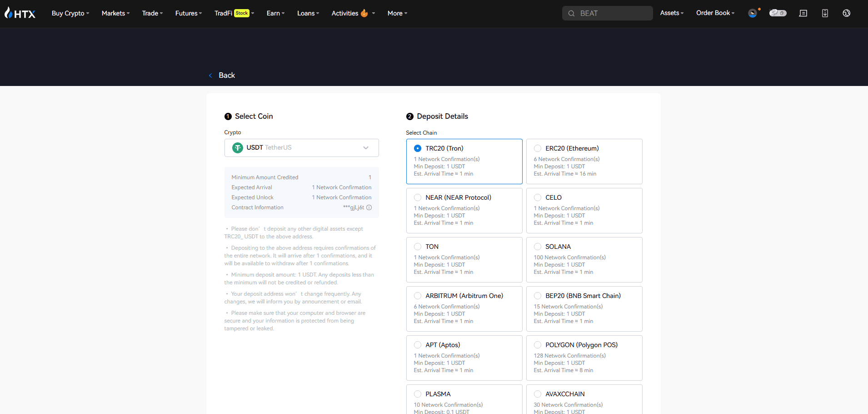
Task: Choose BEP20 (BNB Smart Chain)
Action: [584, 309]
